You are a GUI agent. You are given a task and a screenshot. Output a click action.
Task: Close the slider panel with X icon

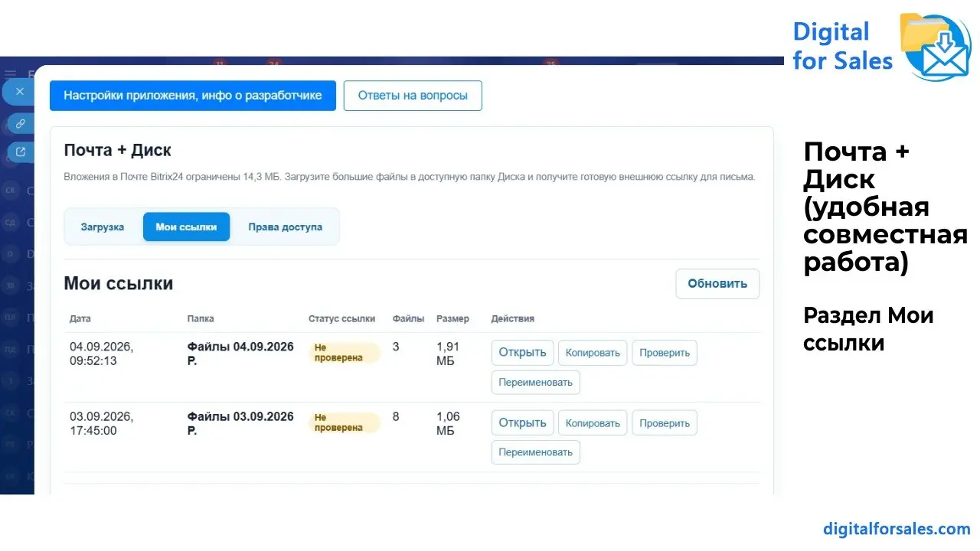(20, 91)
